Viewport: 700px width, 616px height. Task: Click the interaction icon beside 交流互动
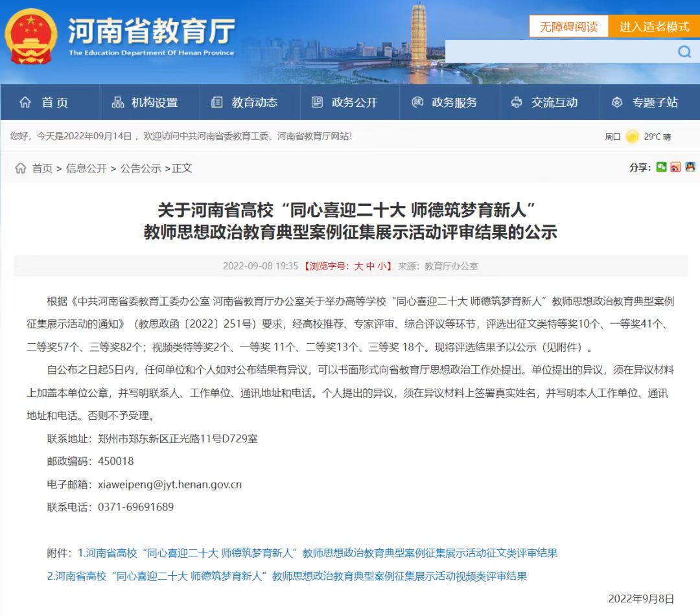[517, 102]
